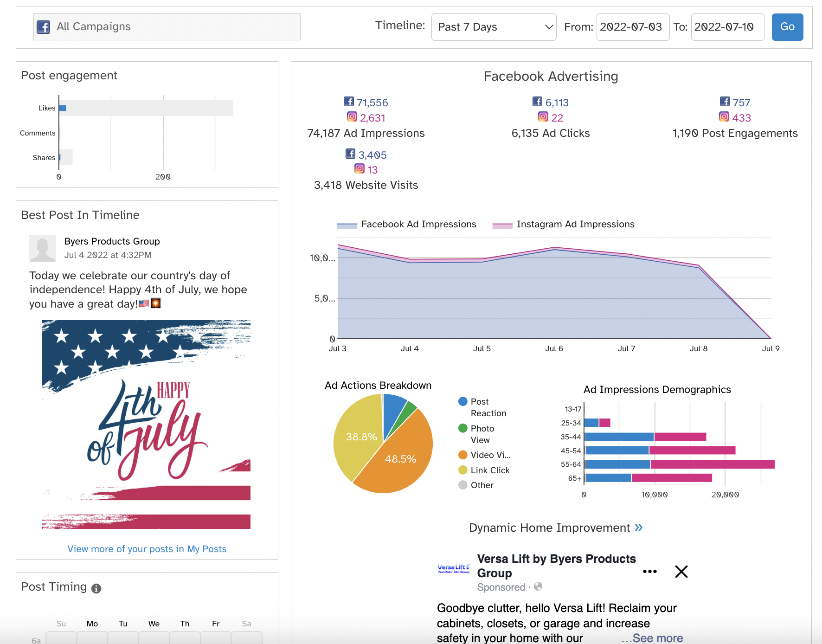
Task: Click the double chevron after Dynamic Home Improvement
Action: [639, 528]
